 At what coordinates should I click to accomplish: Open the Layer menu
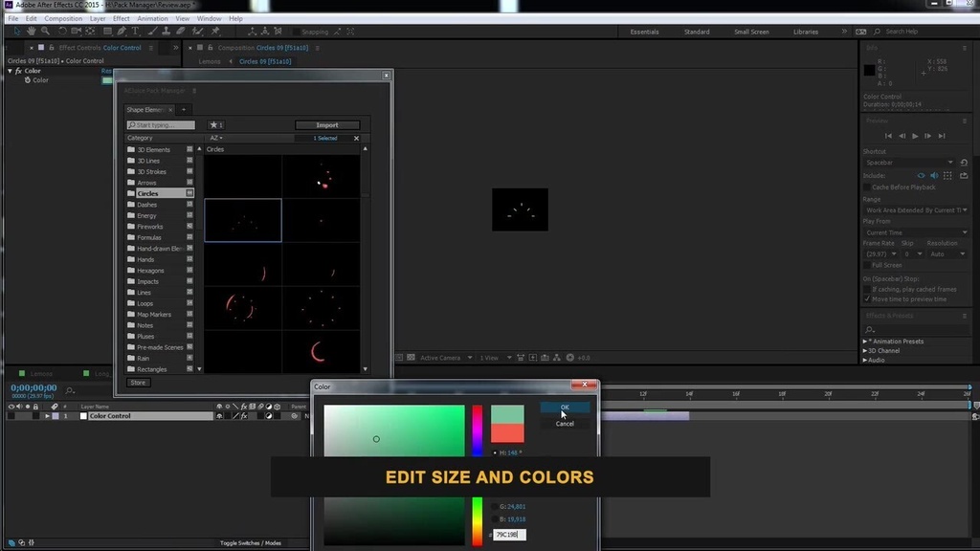(x=98, y=19)
